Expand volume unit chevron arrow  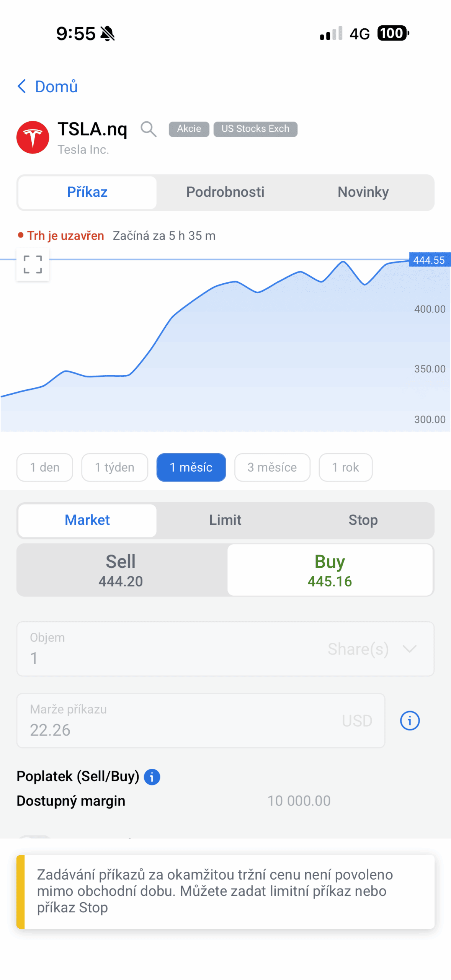(x=410, y=649)
